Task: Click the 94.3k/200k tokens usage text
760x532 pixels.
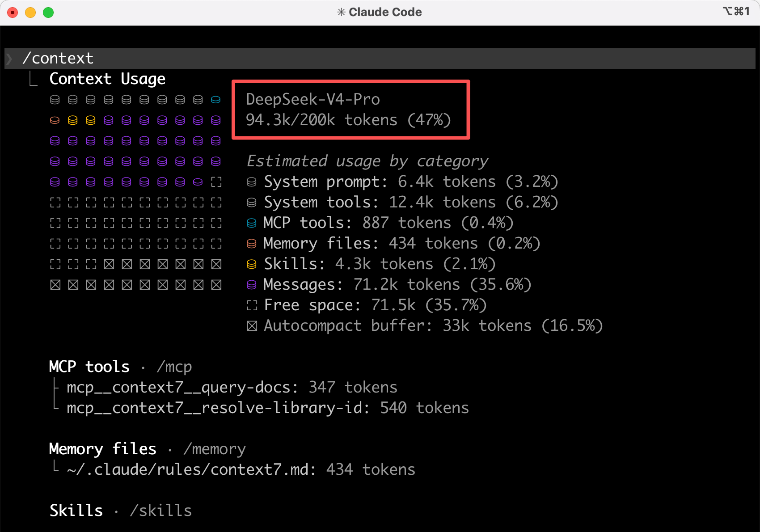Action: pyautogui.click(x=348, y=120)
